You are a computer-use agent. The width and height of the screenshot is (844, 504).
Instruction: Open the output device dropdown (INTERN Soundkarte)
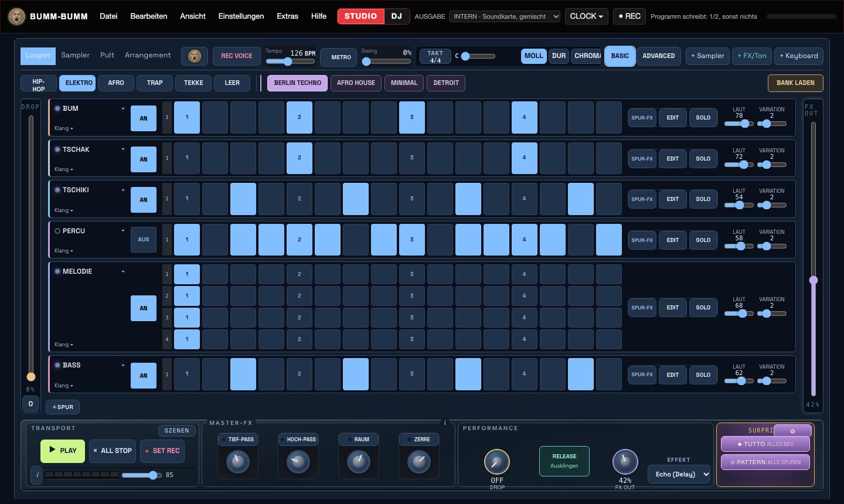click(x=505, y=16)
